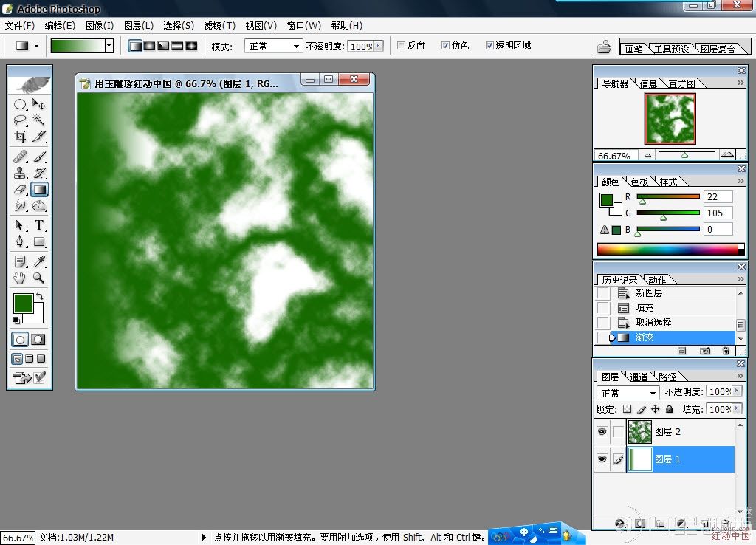Create new snapshot in History panel
This screenshot has height=545, width=756.
[705, 351]
